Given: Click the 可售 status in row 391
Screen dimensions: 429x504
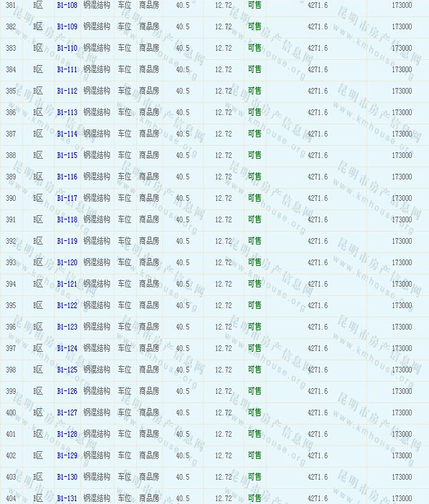Looking at the screenshot, I should click(x=255, y=219).
